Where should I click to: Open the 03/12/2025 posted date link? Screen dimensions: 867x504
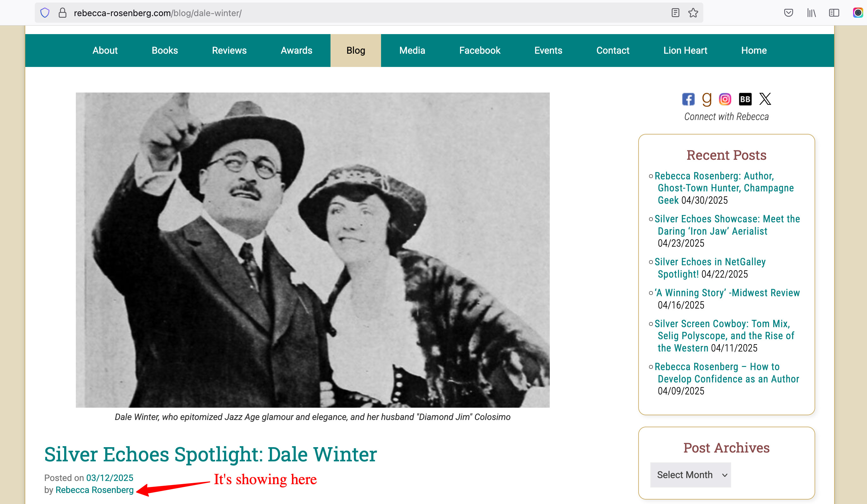click(110, 478)
